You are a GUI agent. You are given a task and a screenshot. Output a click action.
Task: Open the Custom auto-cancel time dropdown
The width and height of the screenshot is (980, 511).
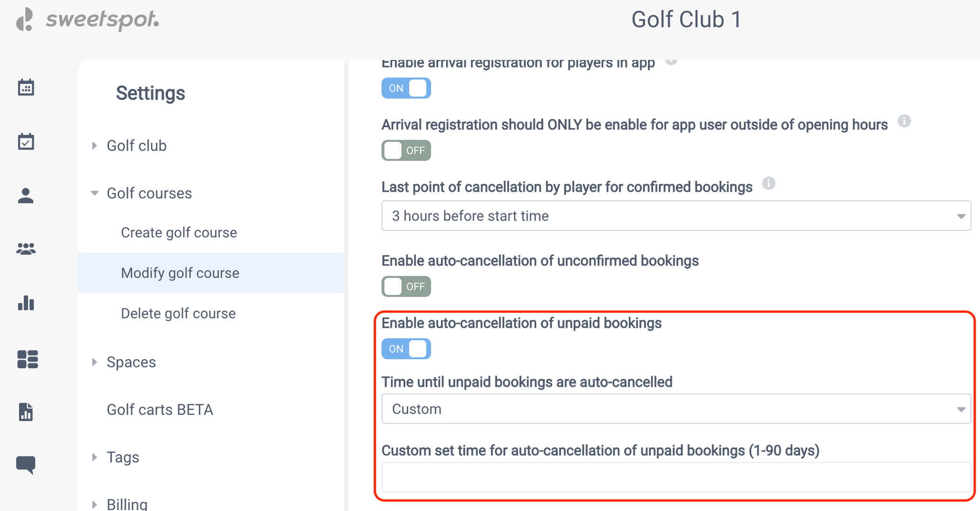(676, 409)
